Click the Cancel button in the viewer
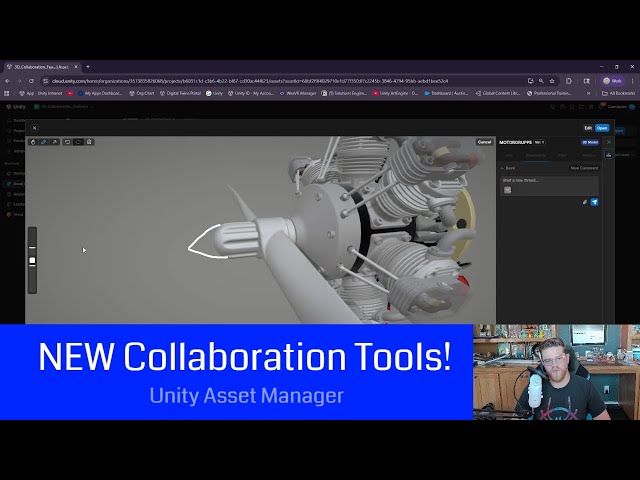The height and width of the screenshot is (480, 640). coord(484,142)
